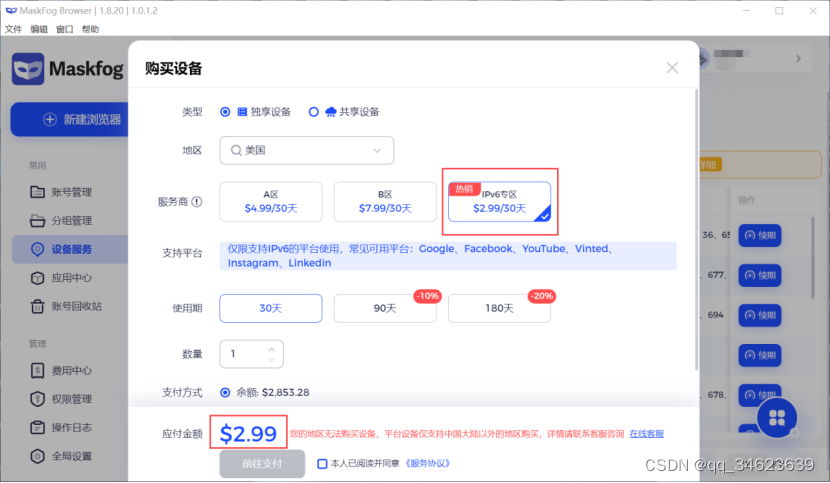830x483 pixels.
Task: Click the 前往支付 button
Action: [263, 464]
